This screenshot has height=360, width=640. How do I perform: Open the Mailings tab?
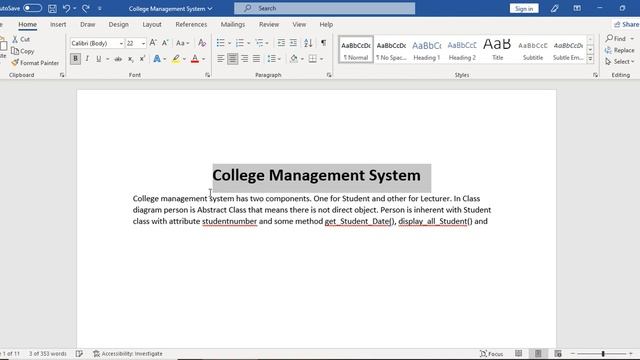pos(233,24)
